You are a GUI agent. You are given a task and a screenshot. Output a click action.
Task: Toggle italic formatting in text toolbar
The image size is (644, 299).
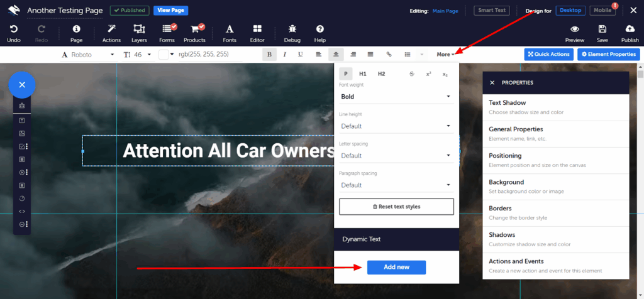285,55
